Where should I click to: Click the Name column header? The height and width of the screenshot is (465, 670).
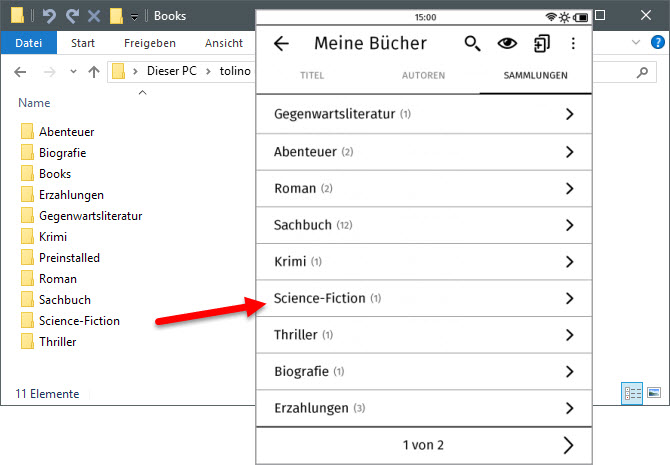34,103
